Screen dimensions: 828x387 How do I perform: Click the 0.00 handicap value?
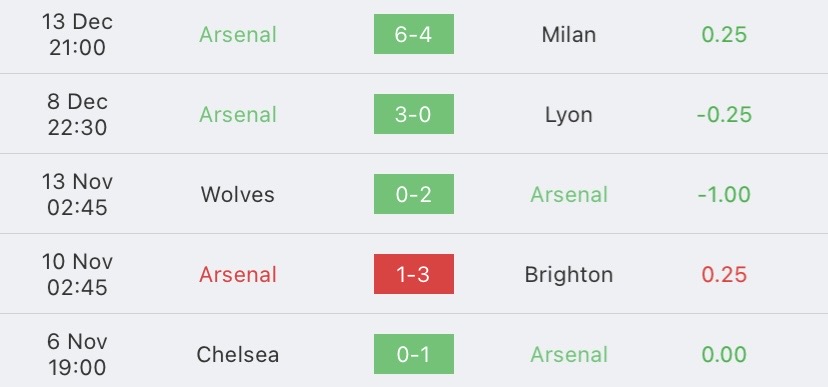click(x=724, y=355)
